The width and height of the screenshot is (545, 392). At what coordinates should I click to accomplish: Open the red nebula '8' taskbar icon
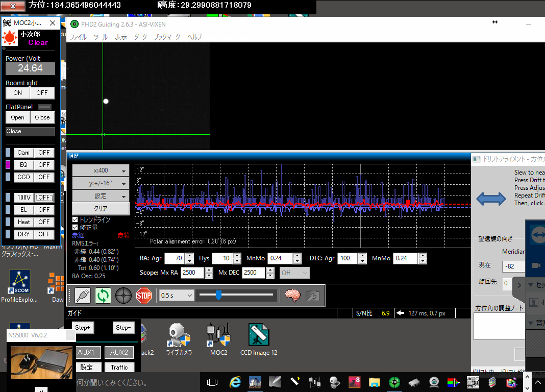355,382
